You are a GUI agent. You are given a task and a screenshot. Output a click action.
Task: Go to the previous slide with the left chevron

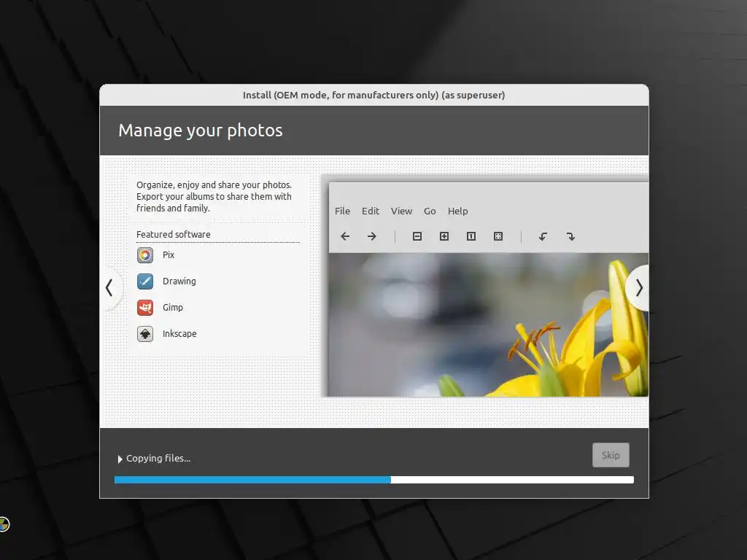point(109,287)
